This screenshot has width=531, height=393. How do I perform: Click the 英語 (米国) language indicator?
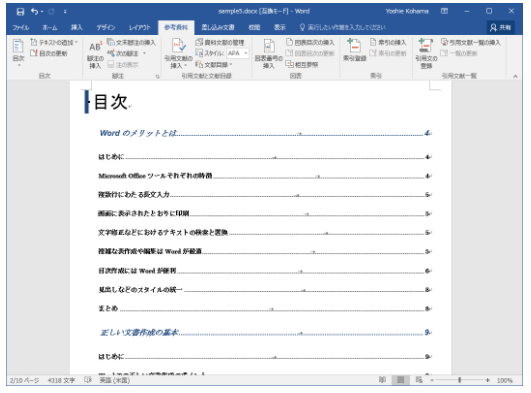pyautogui.click(x=114, y=380)
